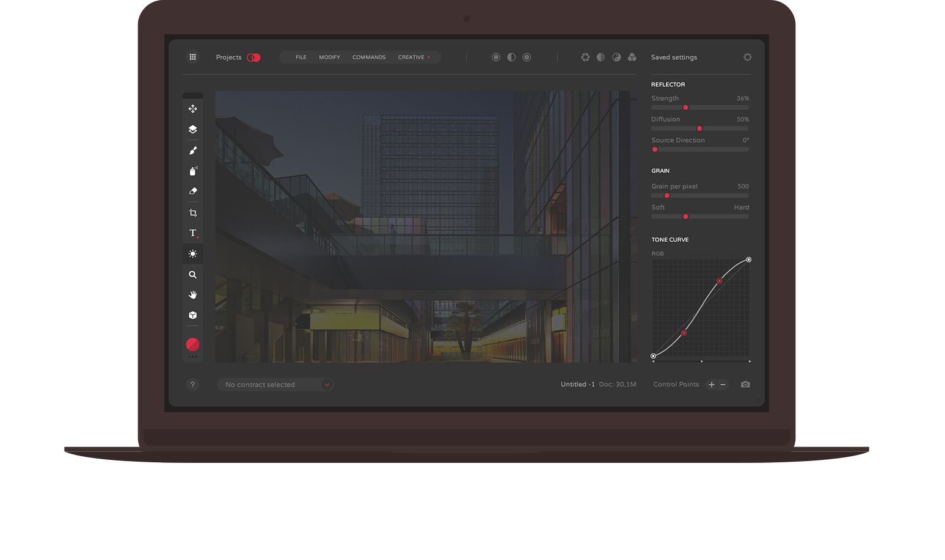
Task: Click the three dots under the color swatch
Action: (x=192, y=357)
